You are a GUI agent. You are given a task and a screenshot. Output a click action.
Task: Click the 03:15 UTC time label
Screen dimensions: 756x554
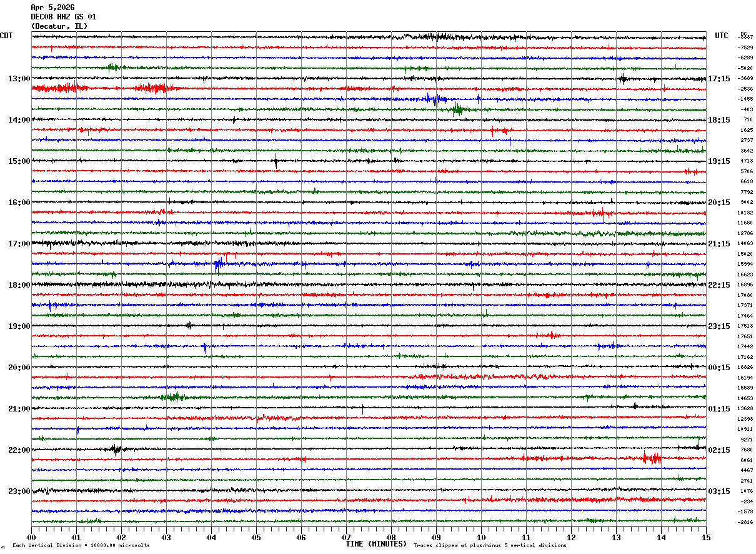tap(719, 491)
